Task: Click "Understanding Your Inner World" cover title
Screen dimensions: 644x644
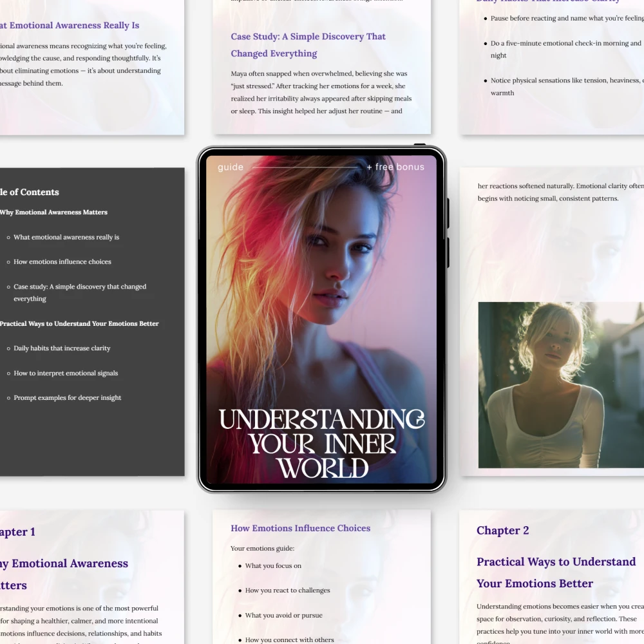Action: tap(322, 443)
